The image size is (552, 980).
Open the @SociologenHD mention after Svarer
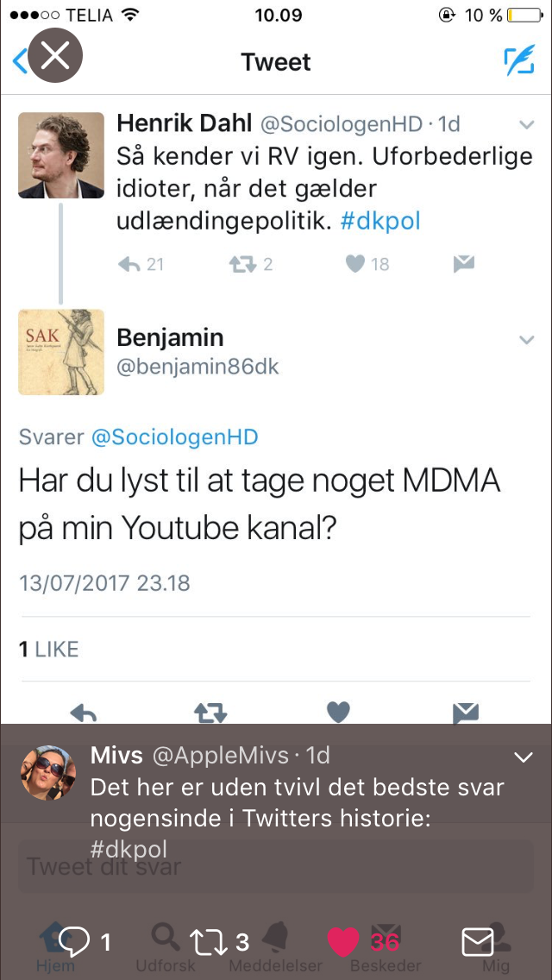pos(174,437)
